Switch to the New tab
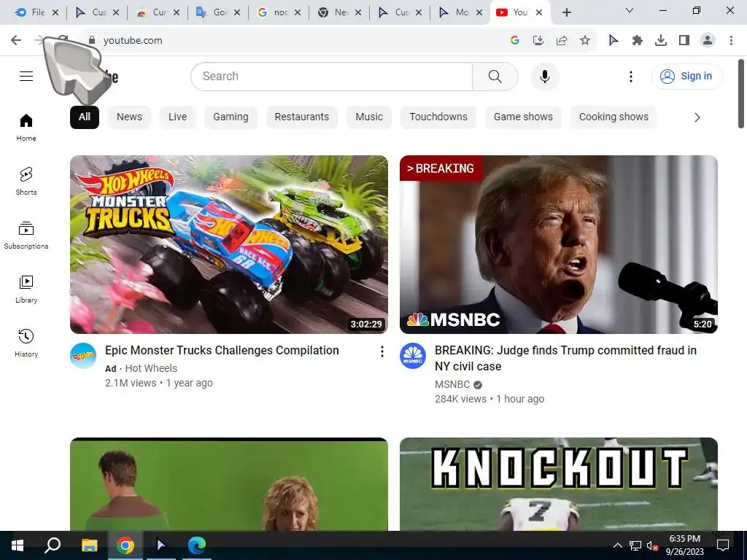747x560 pixels. [x=338, y=12]
